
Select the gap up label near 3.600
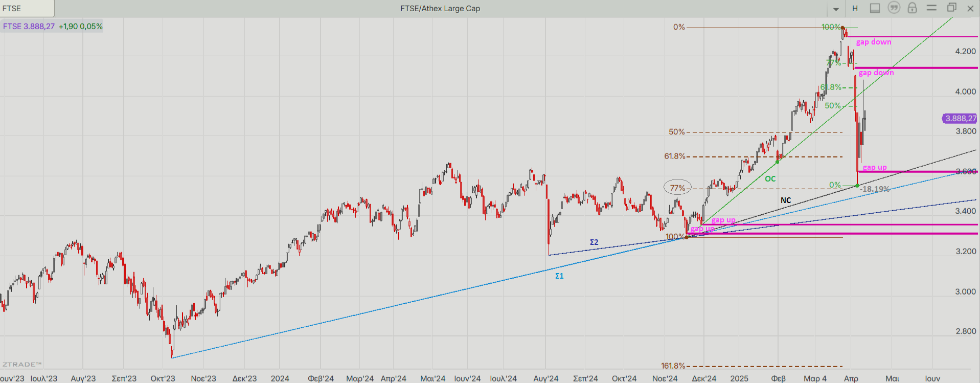click(x=875, y=167)
